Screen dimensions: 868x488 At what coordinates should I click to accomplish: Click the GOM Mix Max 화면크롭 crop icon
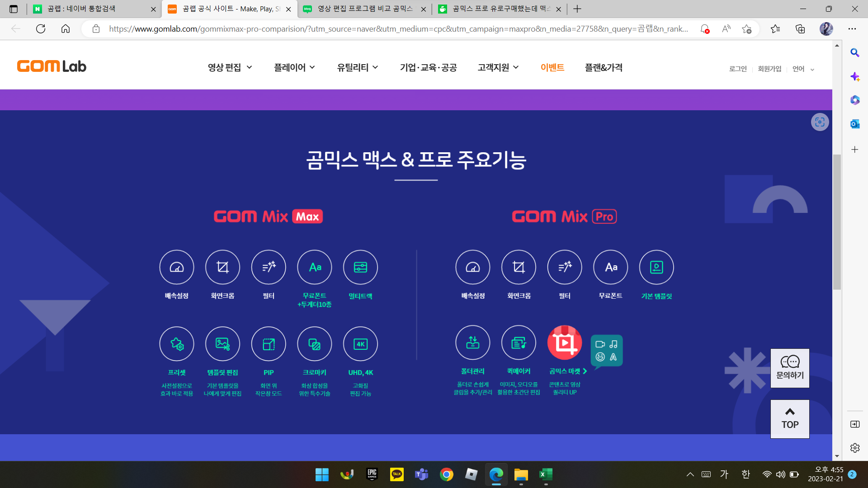pyautogui.click(x=222, y=267)
